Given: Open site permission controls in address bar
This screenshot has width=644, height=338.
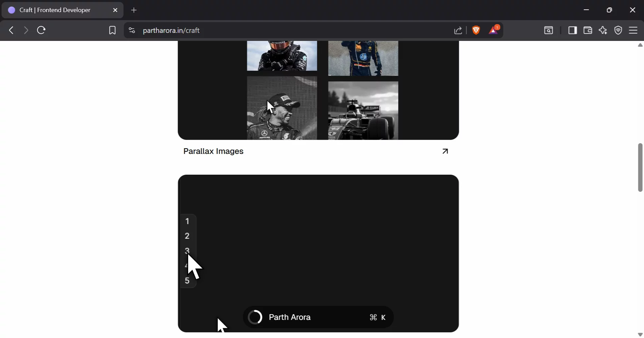Looking at the screenshot, I should [x=131, y=30].
